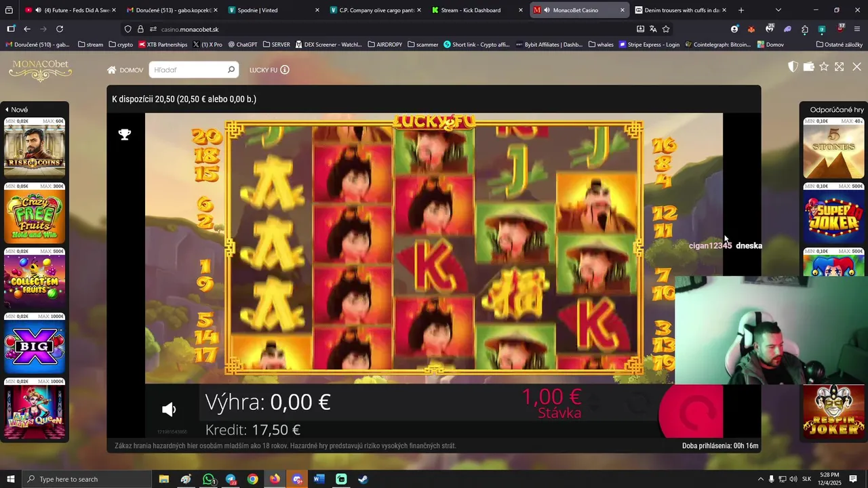
Task: Click the MONACObet logo
Action: click(41, 70)
